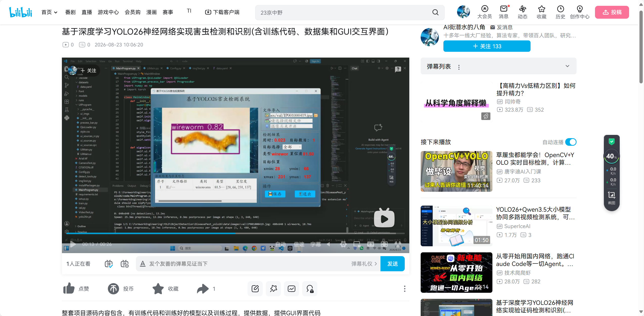
Task: Click the player settings gear icon
Action: (343, 244)
